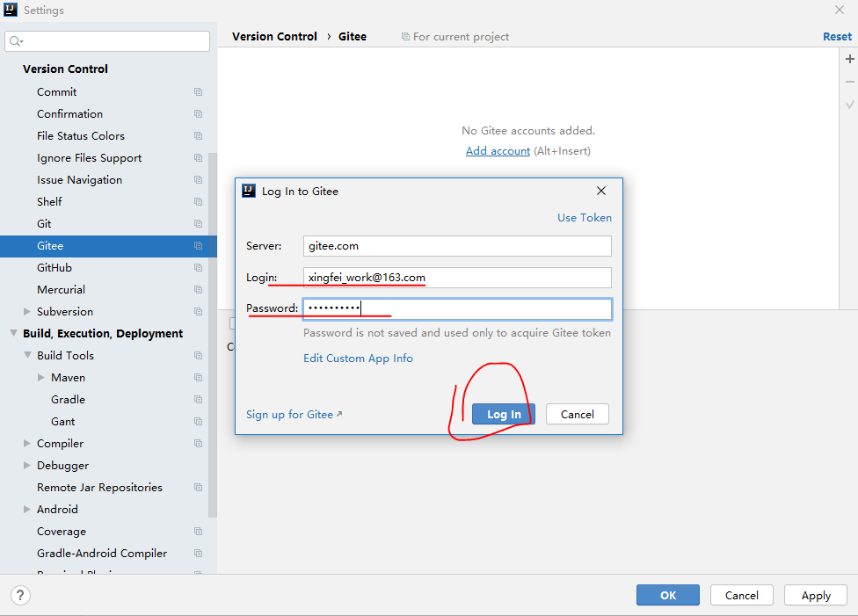Click project-level icon beside Compiler
This screenshot has height=616, width=858.
click(198, 443)
